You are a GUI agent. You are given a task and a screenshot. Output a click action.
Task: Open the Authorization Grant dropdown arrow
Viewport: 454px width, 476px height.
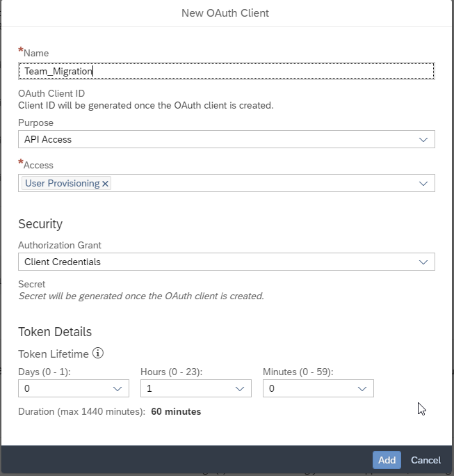423,262
